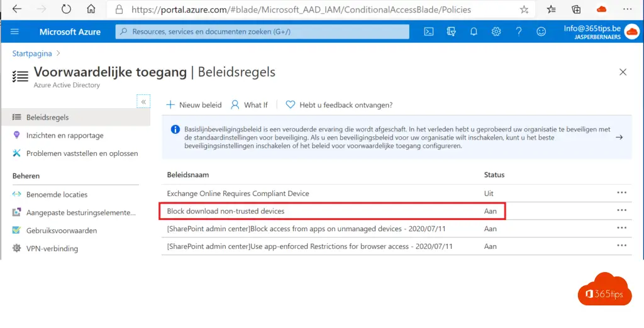Open the browser favorites list icon
Screen dimensions: 644x328
click(551, 9)
